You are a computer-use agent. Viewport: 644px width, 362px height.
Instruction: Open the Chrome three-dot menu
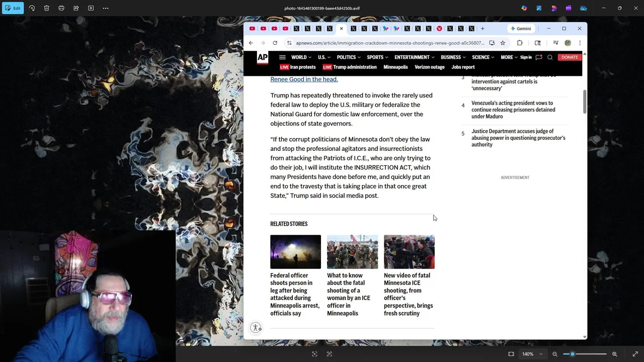[x=580, y=43]
